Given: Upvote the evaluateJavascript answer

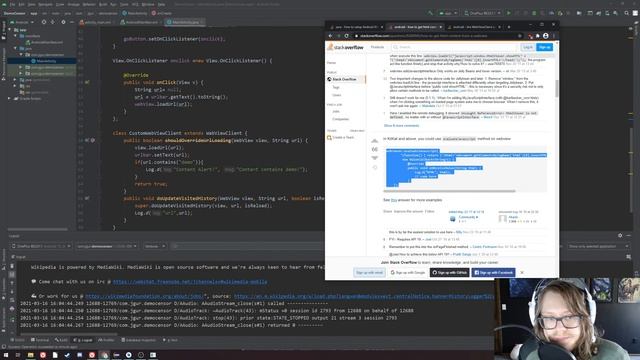Looking at the screenshot, I should coord(375,141).
